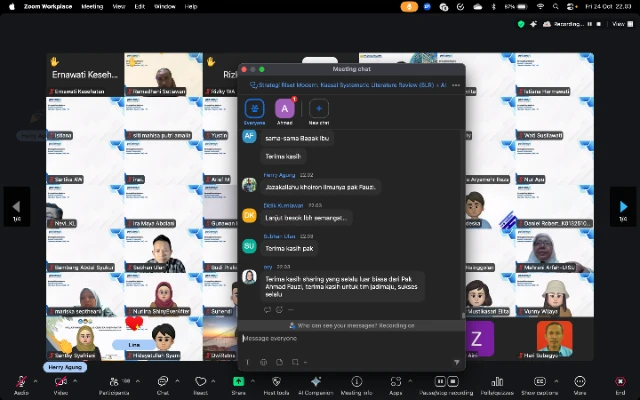Open the emoji picker in chat composer
The image size is (640, 400).
coord(264,362)
